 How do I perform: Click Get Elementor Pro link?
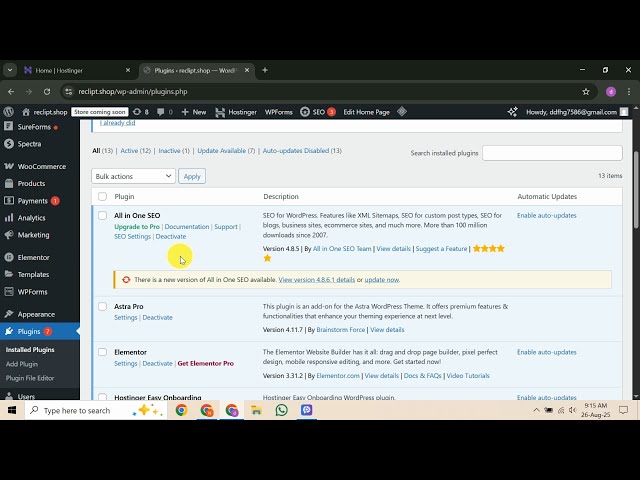click(x=206, y=363)
